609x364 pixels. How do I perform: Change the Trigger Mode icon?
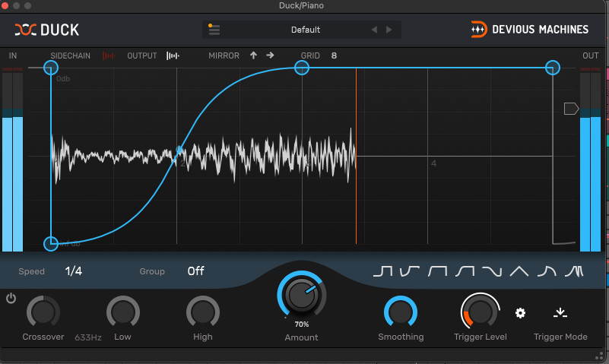(x=560, y=313)
